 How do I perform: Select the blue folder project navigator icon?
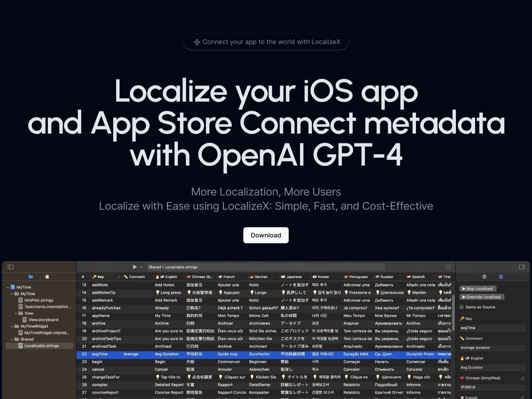coord(31,276)
